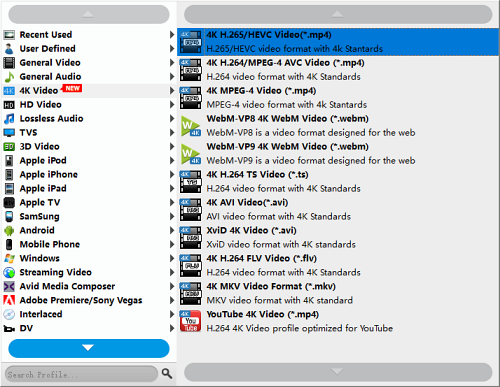The image size is (500, 387).
Task: Click the Lossless Audio note icon
Action: 9,119
